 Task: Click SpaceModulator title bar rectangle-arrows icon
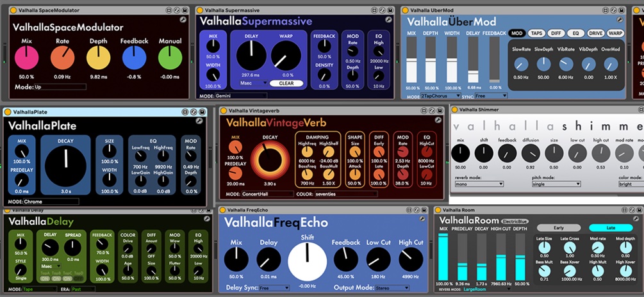[169, 10]
